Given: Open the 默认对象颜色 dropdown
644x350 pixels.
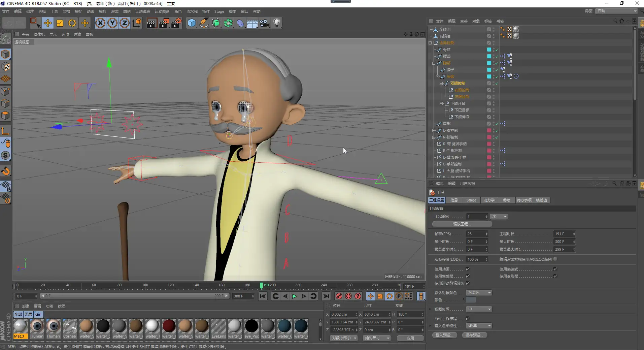Looking at the screenshot, I should point(479,292).
